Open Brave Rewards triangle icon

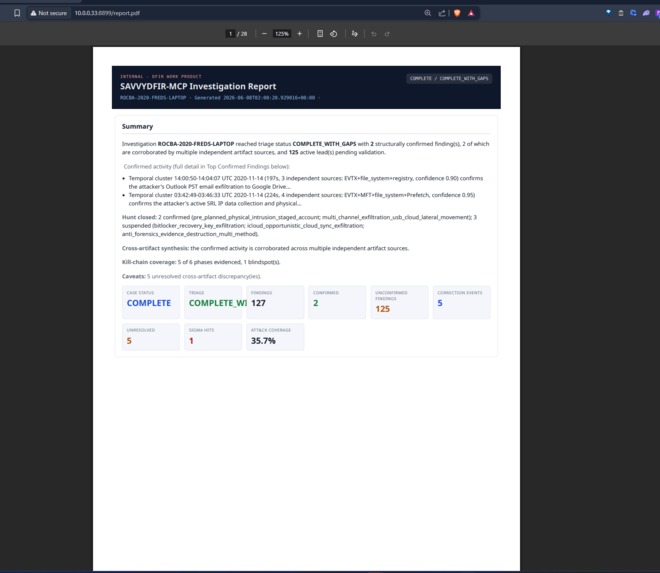coord(471,13)
